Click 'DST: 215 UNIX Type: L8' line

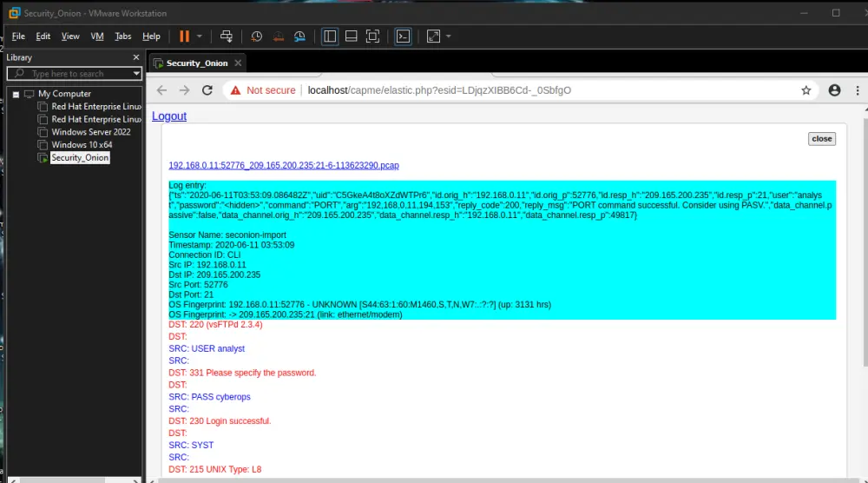pyautogui.click(x=214, y=469)
